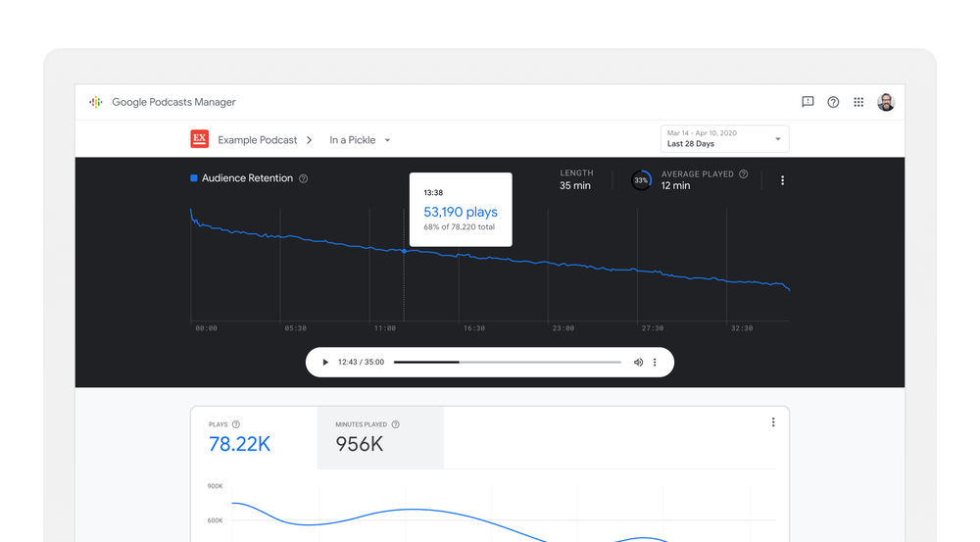Open the Google apps grid
The width and height of the screenshot is (980, 542).
[x=858, y=102]
